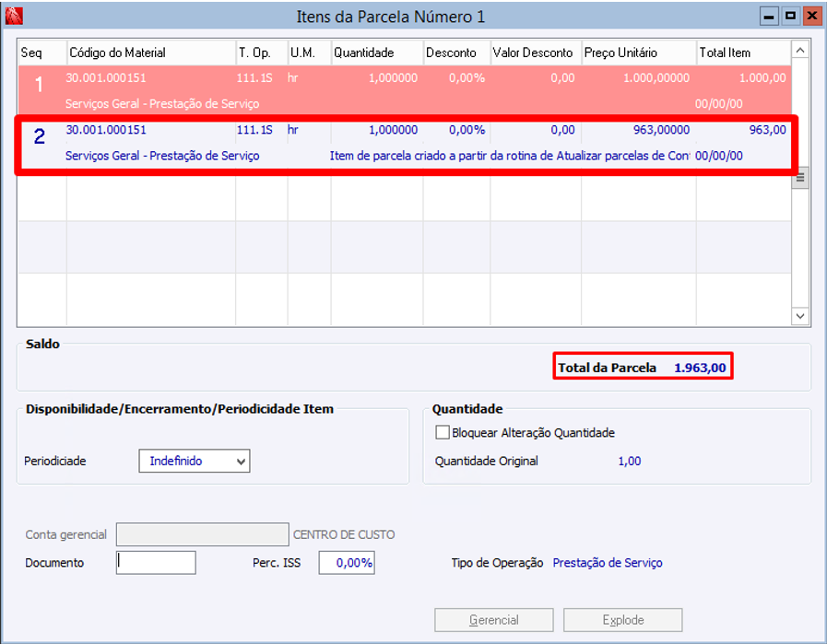Screen dimensions: 827x644
Task: Click the Total da Parcela value 1.963,00
Action: tap(700, 368)
